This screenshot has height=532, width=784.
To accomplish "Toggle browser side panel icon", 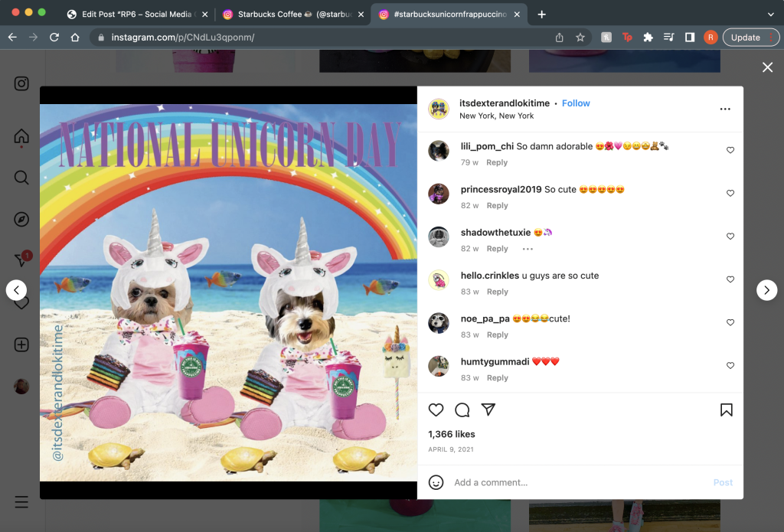I will (x=690, y=37).
